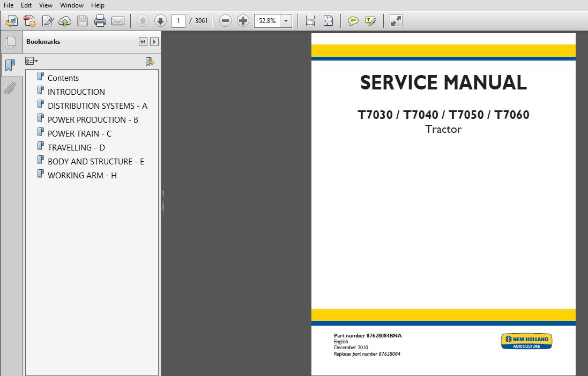Go to previous page with up arrow
588x376 pixels.
(x=143, y=20)
